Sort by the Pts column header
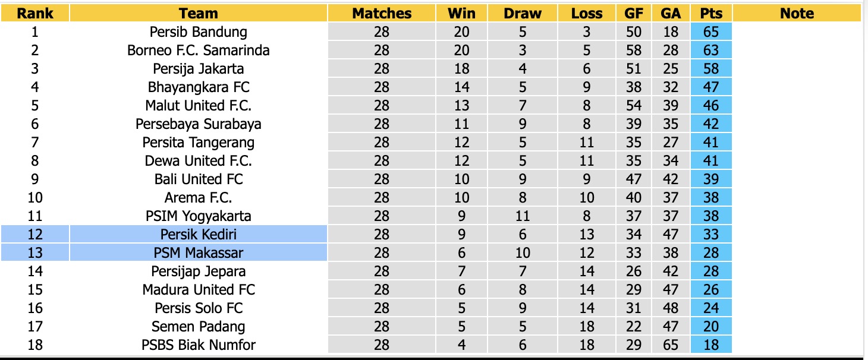The image size is (868, 360). click(710, 13)
